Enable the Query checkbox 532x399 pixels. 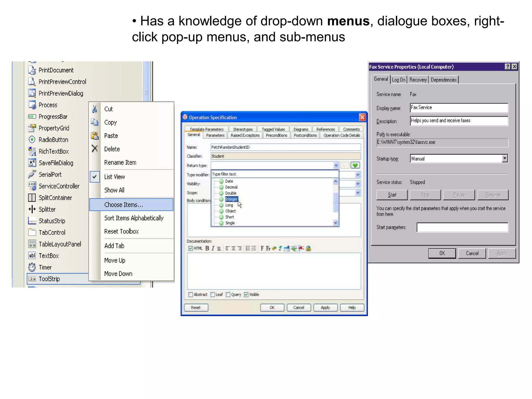point(228,294)
